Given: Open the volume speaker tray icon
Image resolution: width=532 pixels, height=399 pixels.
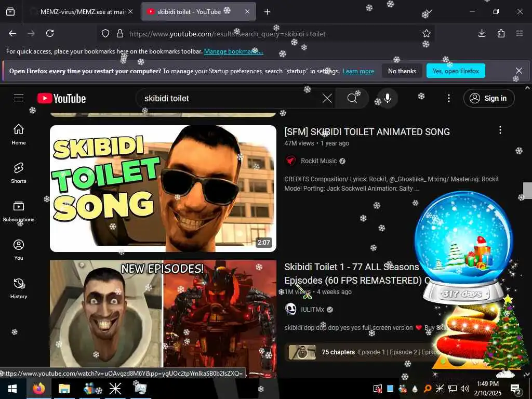Looking at the screenshot, I should click(464, 389).
